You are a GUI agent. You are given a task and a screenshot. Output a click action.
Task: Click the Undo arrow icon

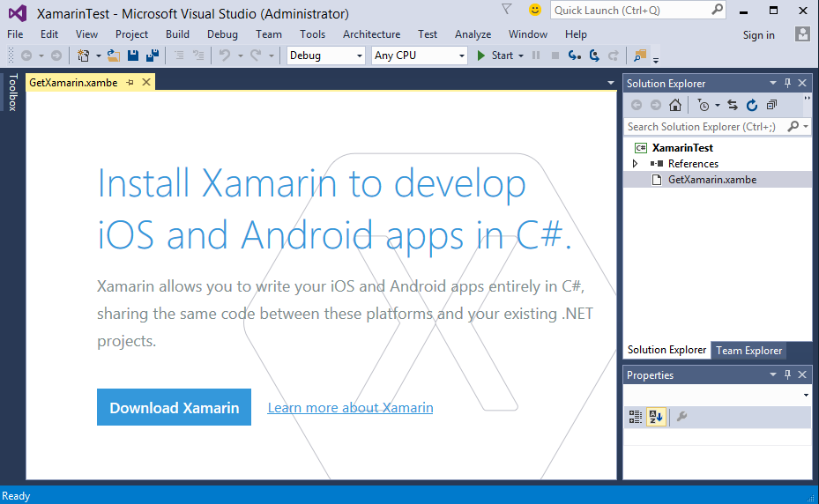[x=225, y=56]
